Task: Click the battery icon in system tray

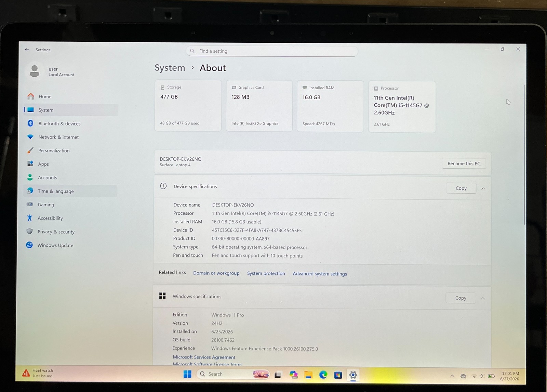Action: [x=491, y=376]
